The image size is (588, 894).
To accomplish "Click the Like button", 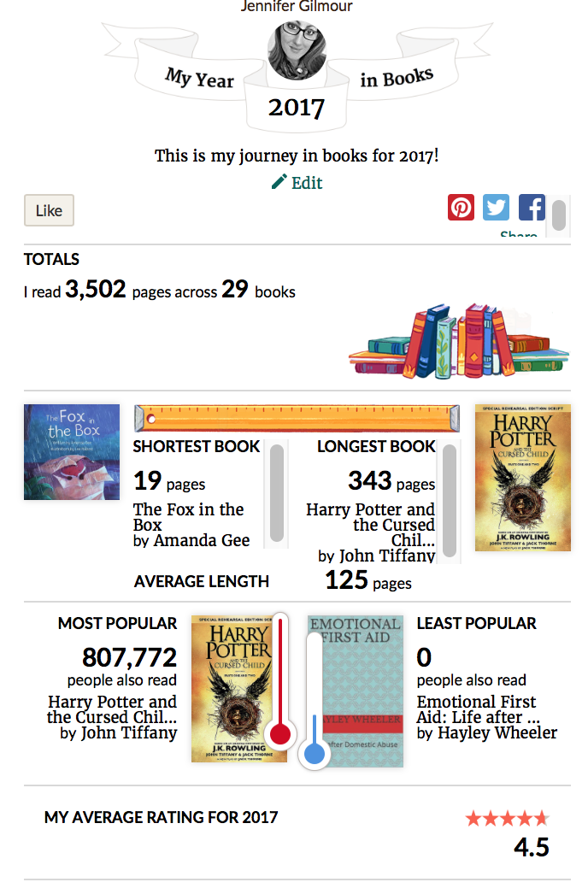I will click(49, 210).
